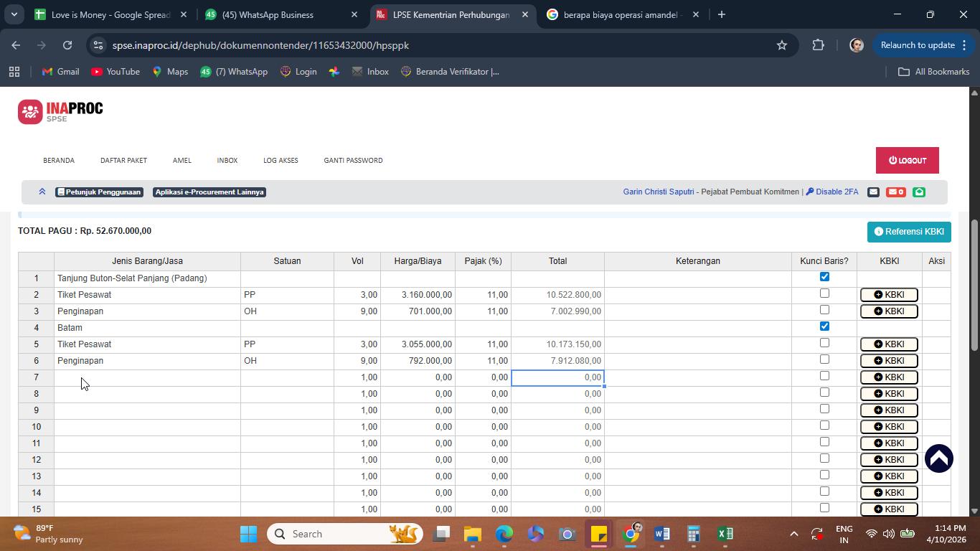
Task: Open Sticky Notes from taskbar
Action: point(599,534)
